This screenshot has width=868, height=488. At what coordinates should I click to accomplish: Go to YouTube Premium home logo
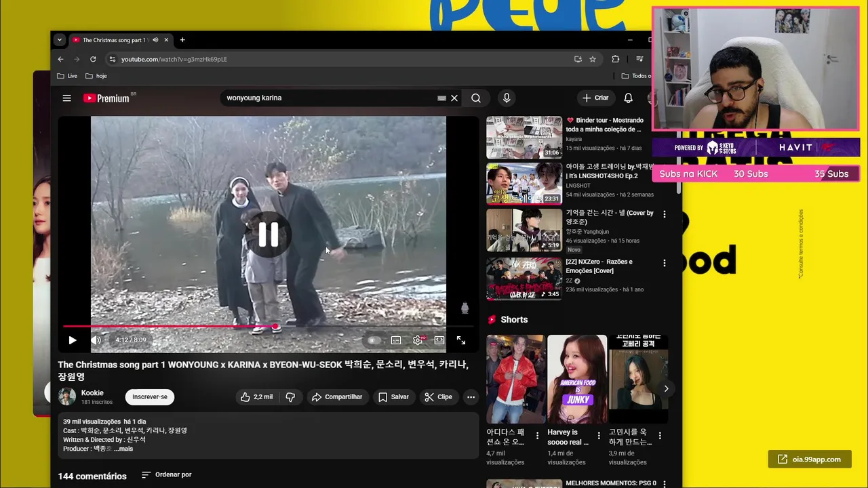tap(106, 98)
